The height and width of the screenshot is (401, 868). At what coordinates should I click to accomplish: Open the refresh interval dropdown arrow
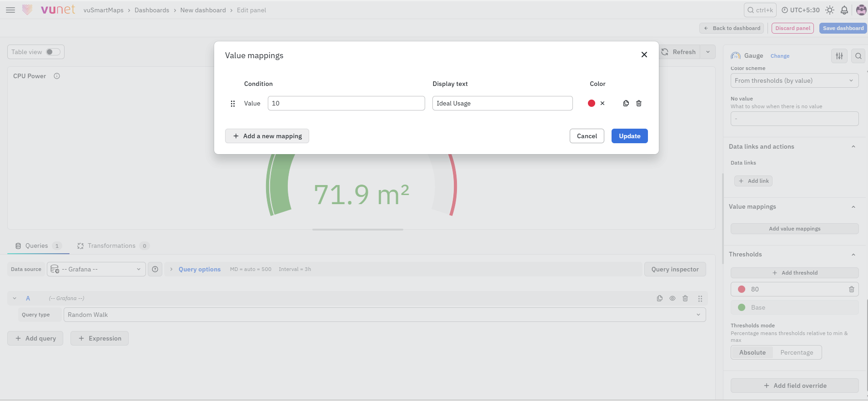pyautogui.click(x=708, y=52)
